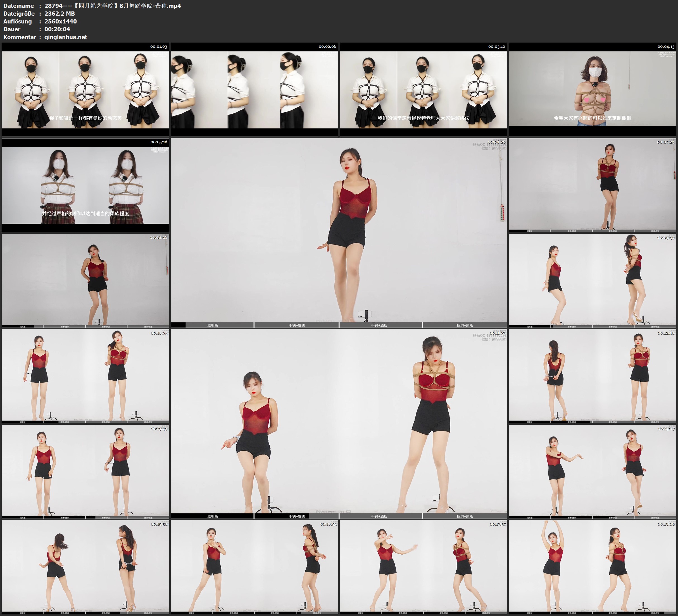Click the 00:05:16 thumbnail
678x616 pixels.
85,185
